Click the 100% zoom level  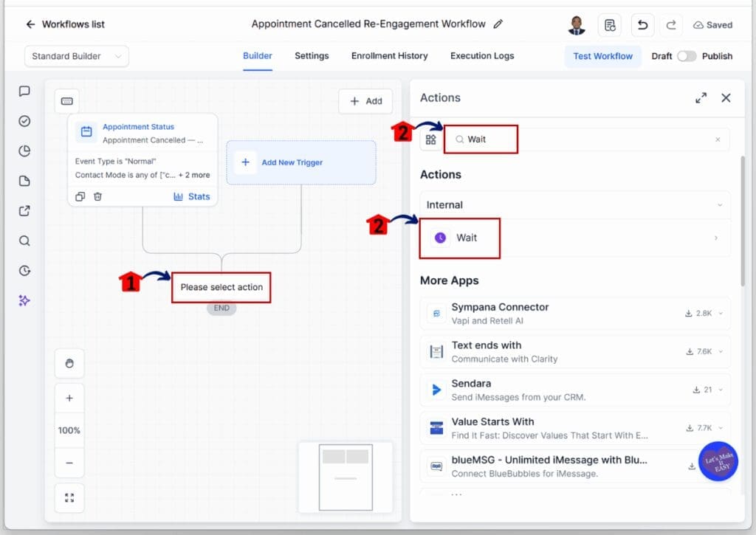(69, 430)
